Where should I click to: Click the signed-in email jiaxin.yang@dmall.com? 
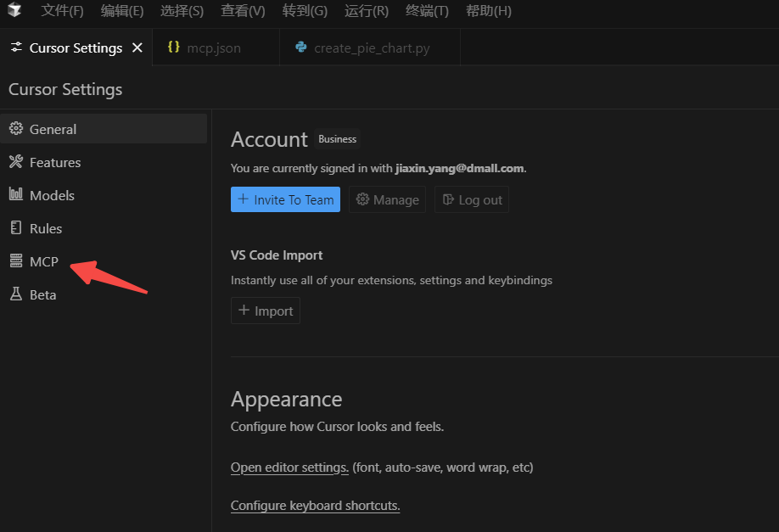click(460, 168)
